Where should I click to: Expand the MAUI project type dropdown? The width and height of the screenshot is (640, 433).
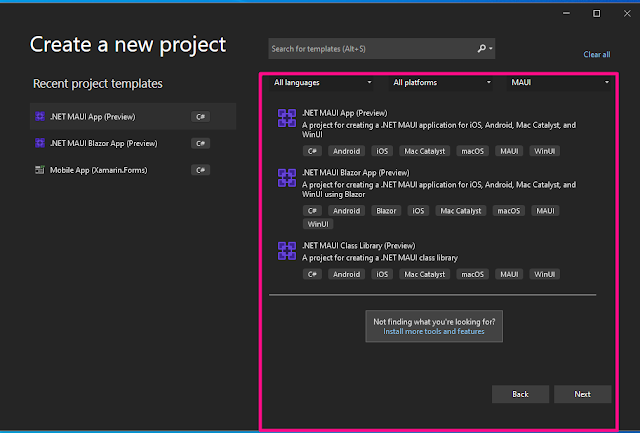point(559,82)
